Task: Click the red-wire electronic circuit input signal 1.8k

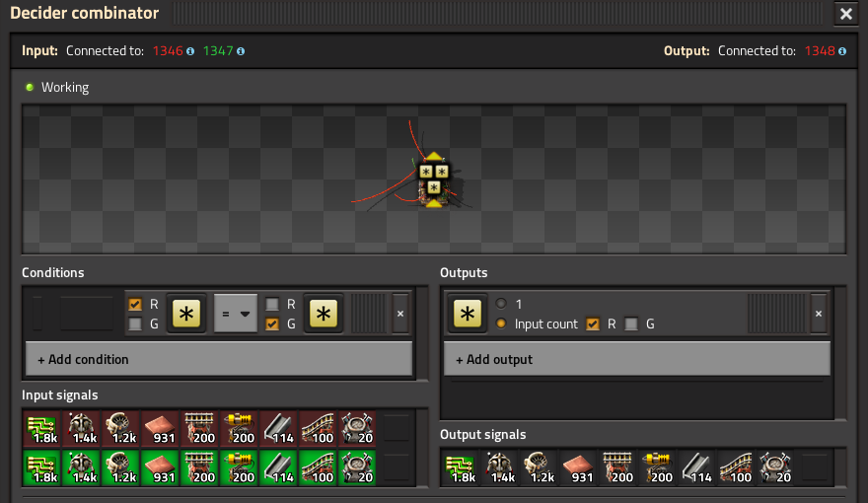Action: point(42,428)
